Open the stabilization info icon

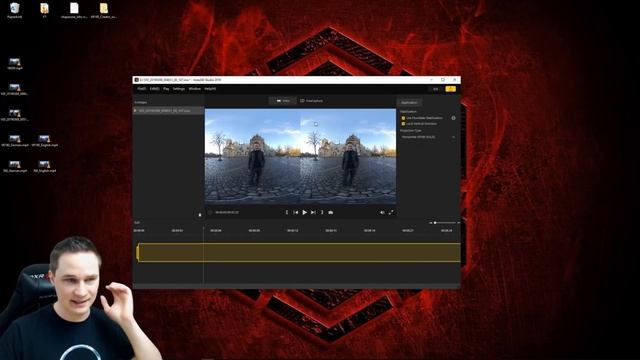453,118
